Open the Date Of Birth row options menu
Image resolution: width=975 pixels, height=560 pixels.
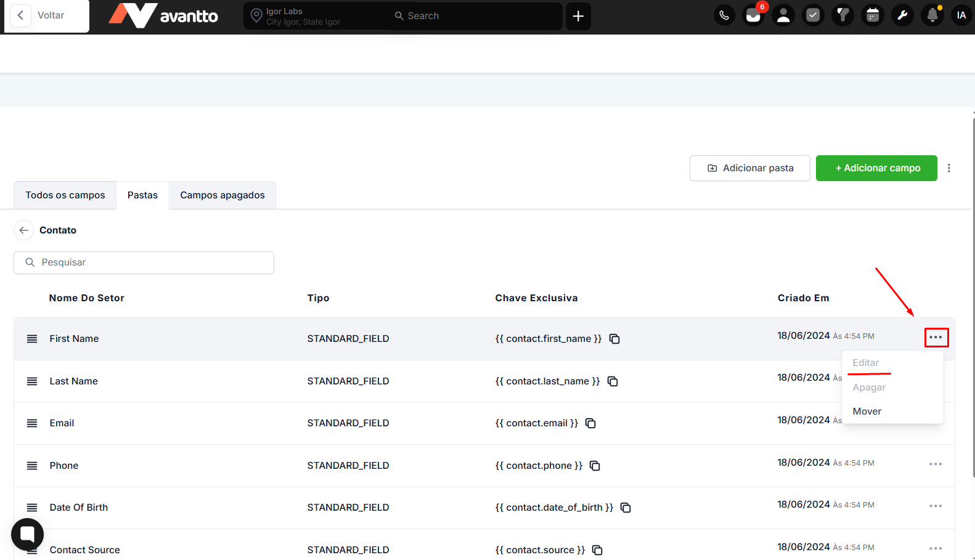936,506
